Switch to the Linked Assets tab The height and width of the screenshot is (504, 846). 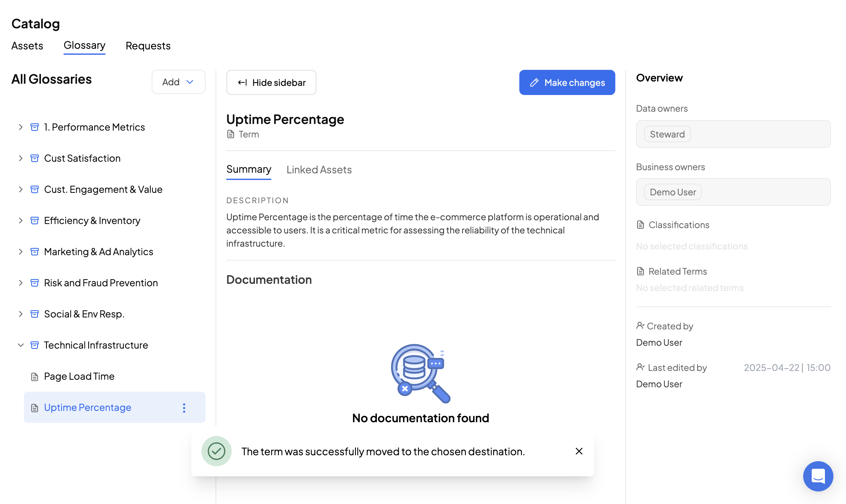(x=319, y=170)
